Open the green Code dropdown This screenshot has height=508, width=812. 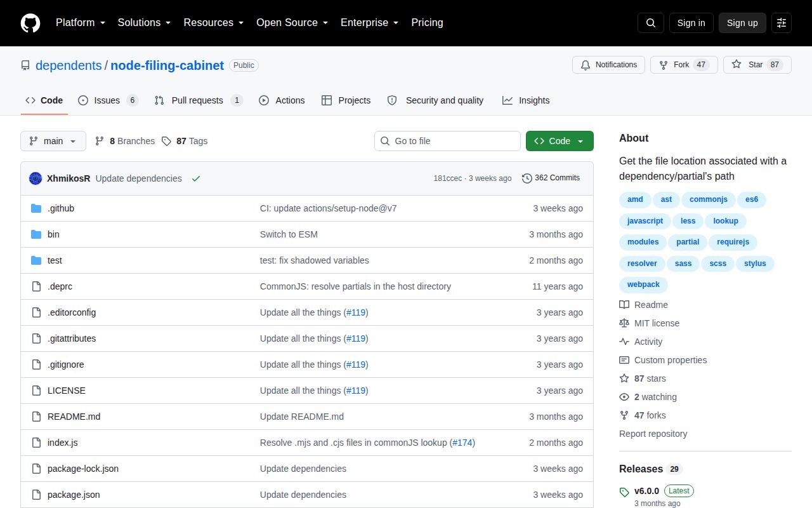coord(560,141)
